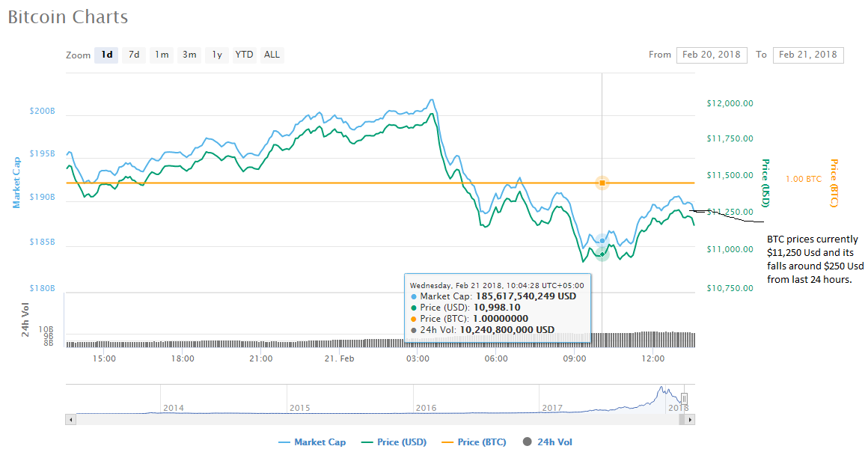The image size is (868, 455).
Task: Switch zoom to 1m
Action: click(162, 55)
